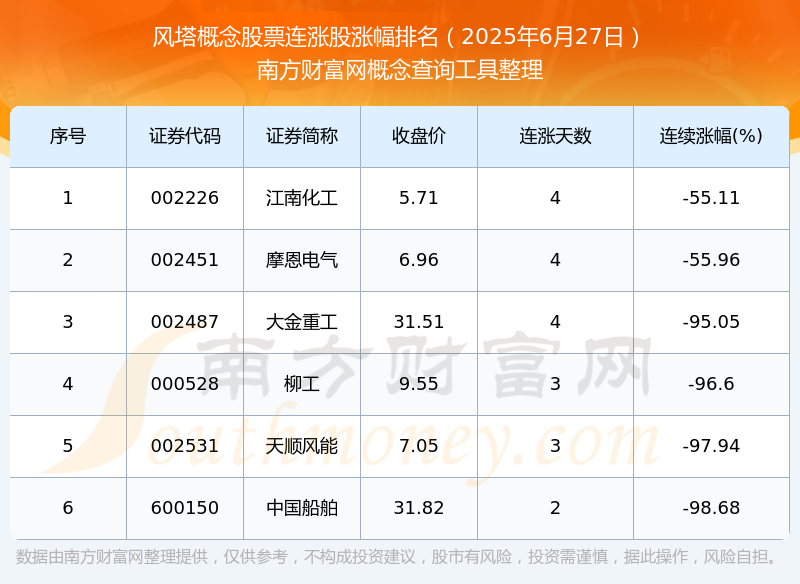Click closing price 31.51
This screenshot has height=584, width=800.
tap(419, 322)
